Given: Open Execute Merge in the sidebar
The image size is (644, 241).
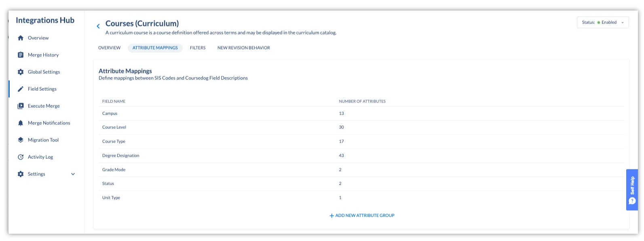Looking at the screenshot, I should pos(44,106).
